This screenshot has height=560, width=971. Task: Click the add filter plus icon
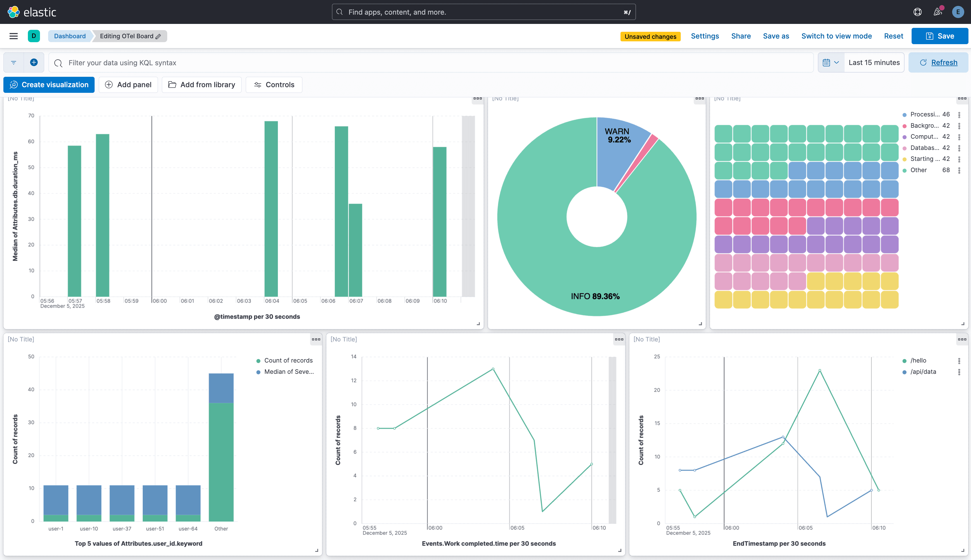click(34, 62)
